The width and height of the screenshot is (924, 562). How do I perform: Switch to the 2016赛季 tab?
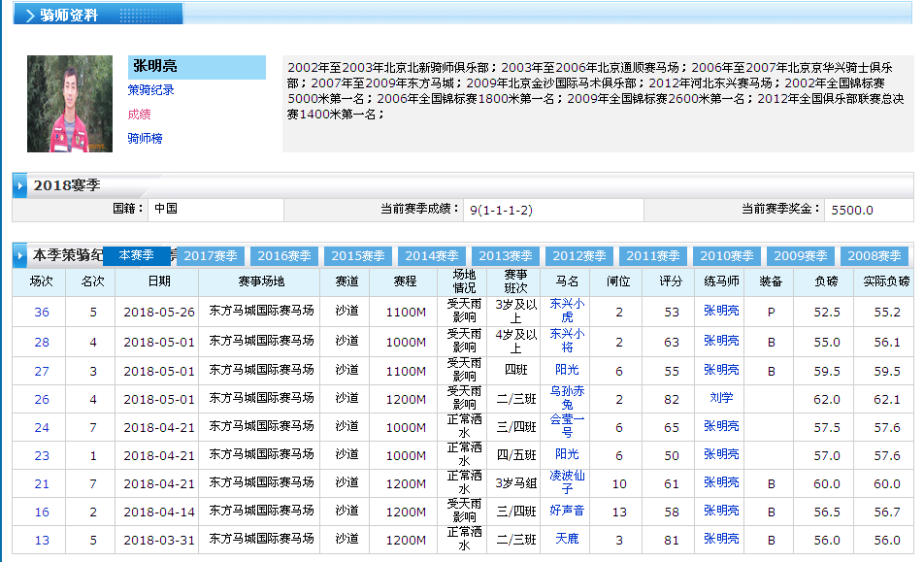(x=284, y=256)
